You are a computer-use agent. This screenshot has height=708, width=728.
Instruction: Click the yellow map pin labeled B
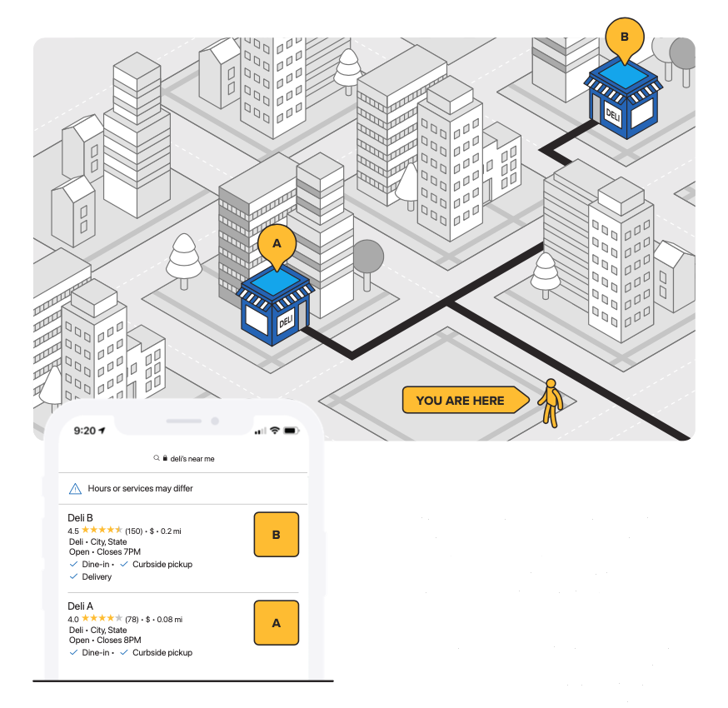coord(625,40)
